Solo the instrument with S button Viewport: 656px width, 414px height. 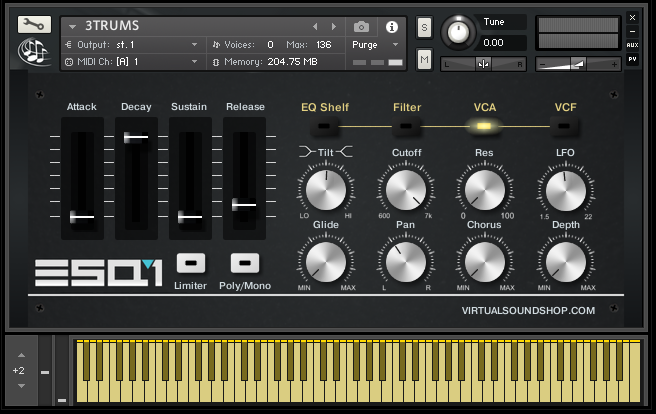point(424,26)
